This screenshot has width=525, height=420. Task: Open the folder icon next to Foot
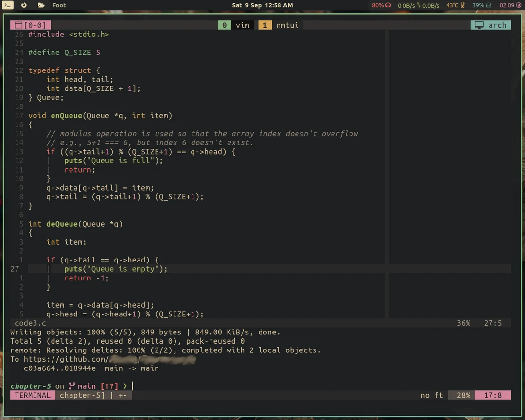click(41, 5)
